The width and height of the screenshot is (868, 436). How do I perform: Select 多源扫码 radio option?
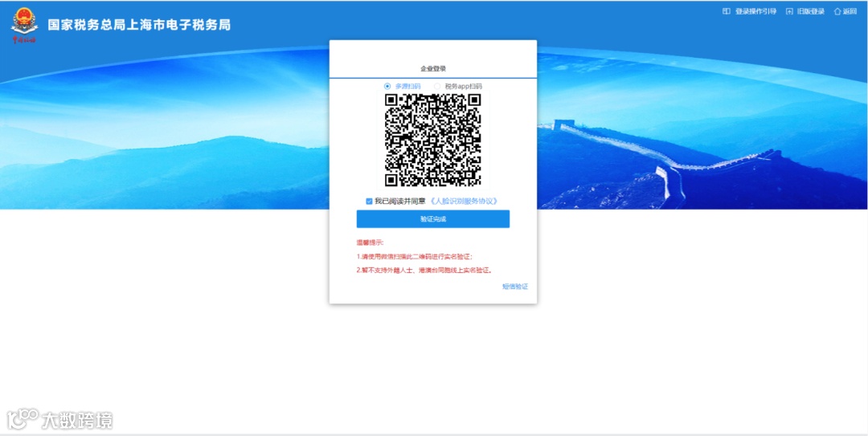tap(387, 86)
